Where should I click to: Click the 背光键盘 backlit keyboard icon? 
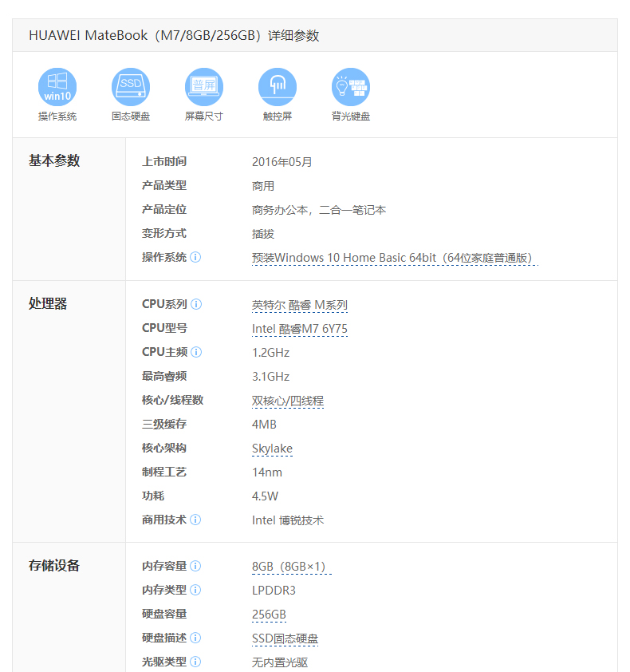point(351,87)
